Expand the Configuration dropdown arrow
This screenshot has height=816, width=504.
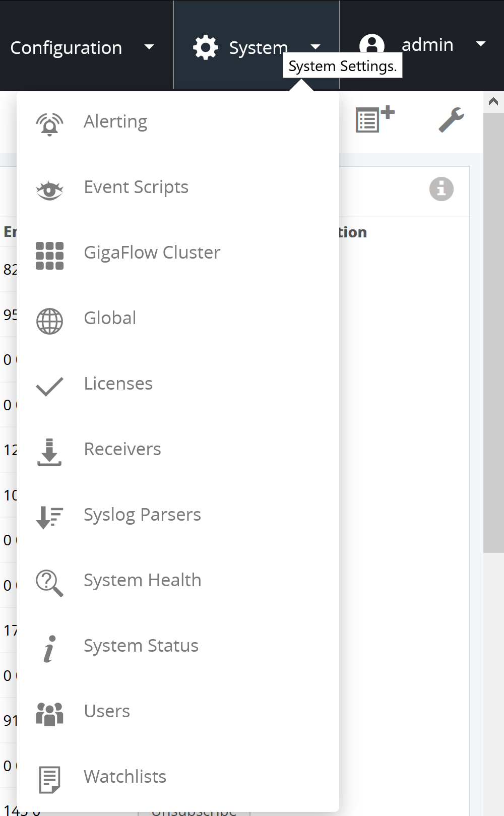click(149, 47)
